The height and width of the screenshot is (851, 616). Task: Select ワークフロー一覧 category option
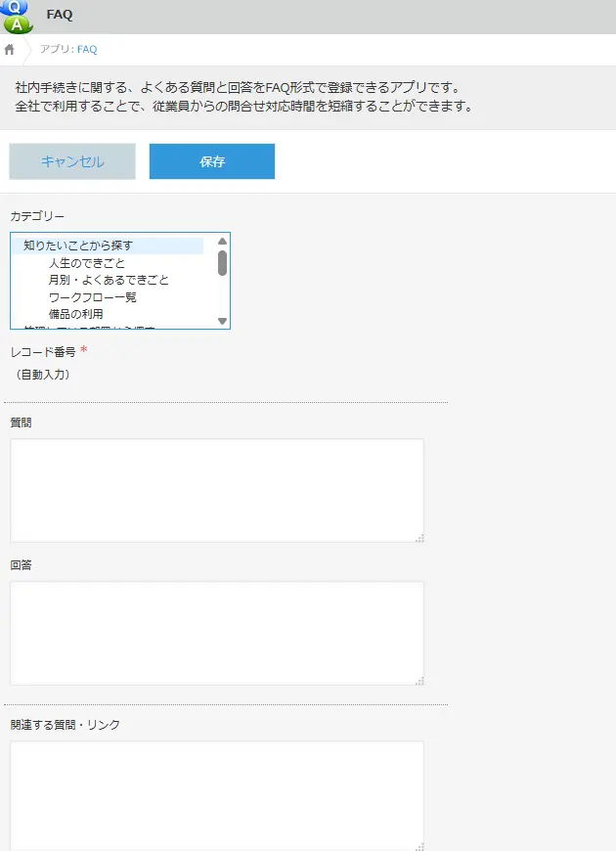[93, 296]
